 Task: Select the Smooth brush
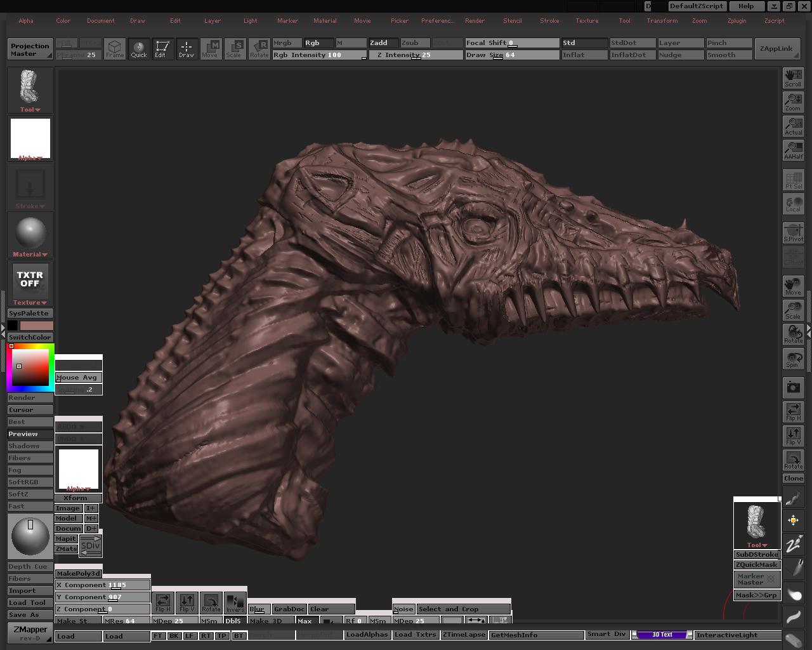(729, 55)
